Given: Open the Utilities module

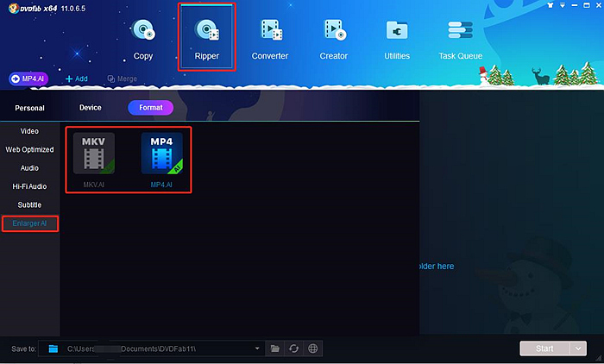Looking at the screenshot, I should click(x=397, y=40).
